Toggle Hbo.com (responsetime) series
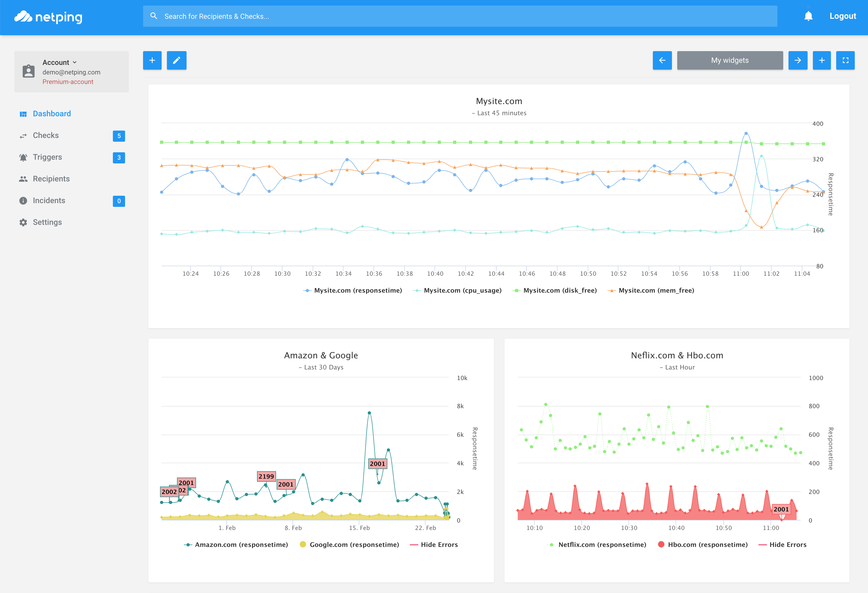The image size is (868, 593). pyautogui.click(x=703, y=545)
